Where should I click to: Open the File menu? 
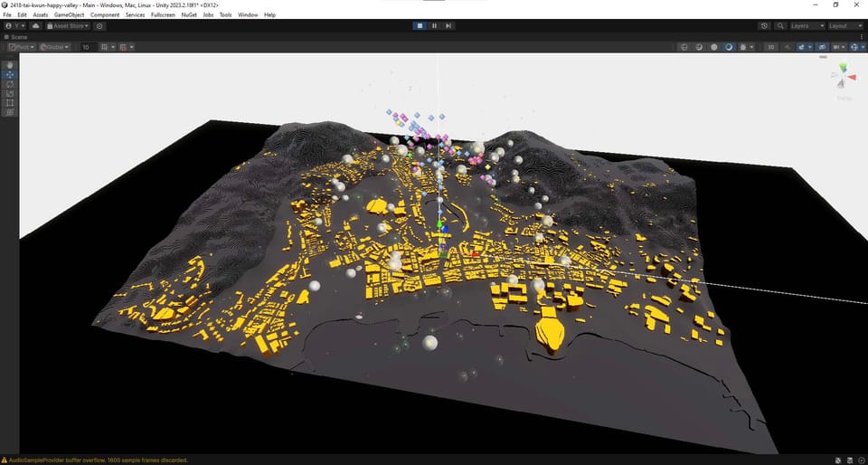point(7,15)
